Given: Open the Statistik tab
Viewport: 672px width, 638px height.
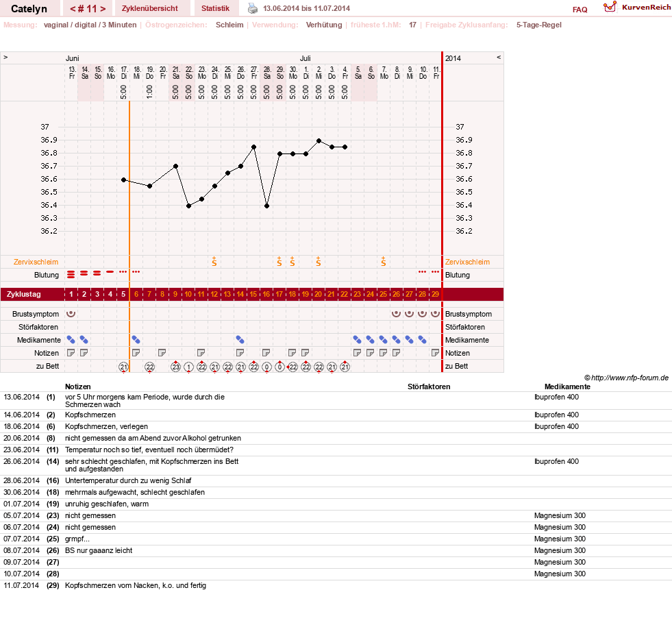Looking at the screenshot, I should coord(215,8).
